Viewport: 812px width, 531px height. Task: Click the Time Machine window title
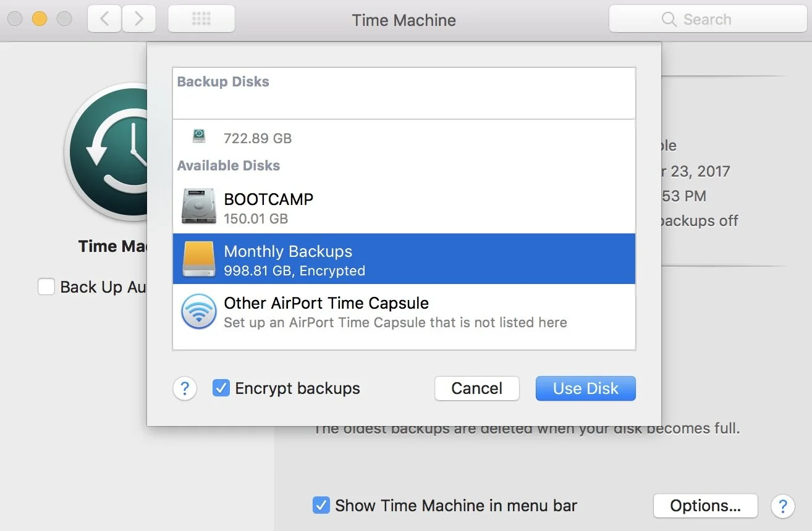(x=404, y=20)
